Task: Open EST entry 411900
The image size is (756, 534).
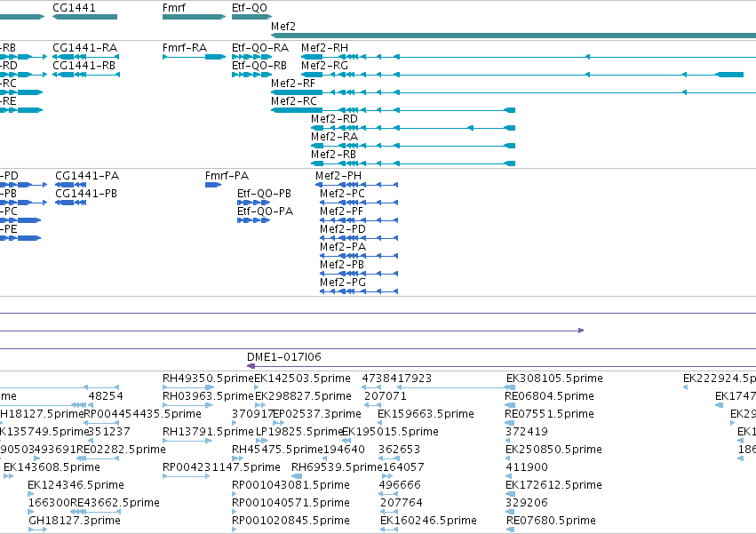Action: point(527,468)
